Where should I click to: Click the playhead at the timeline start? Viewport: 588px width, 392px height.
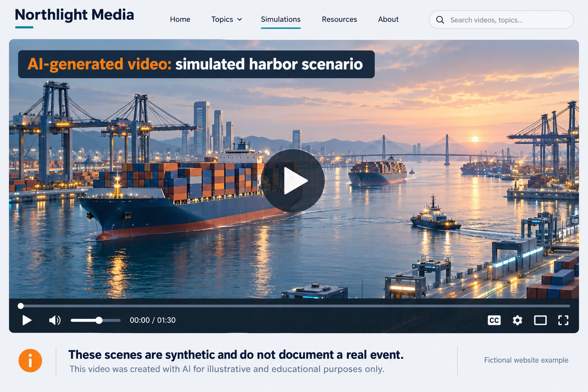(x=21, y=306)
